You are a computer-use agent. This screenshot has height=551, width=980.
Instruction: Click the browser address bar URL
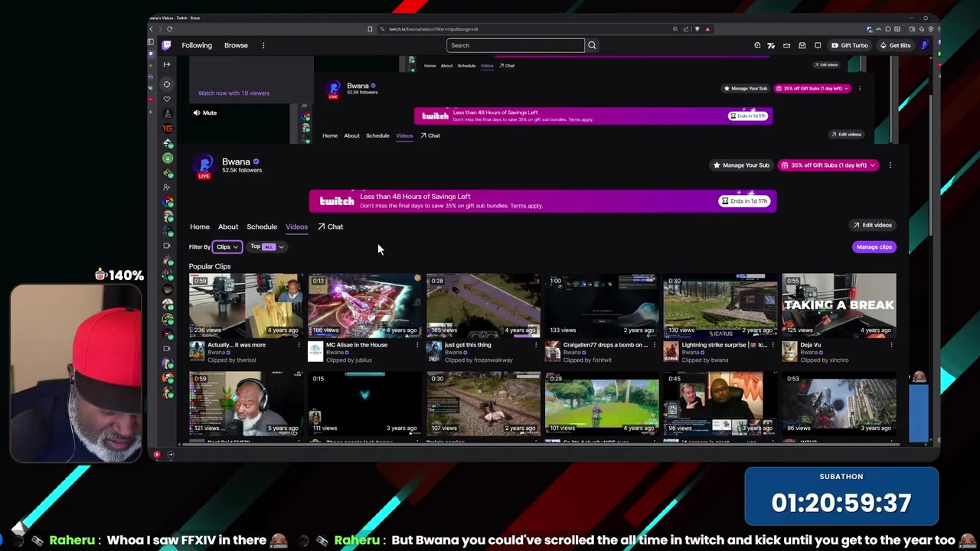(433, 29)
